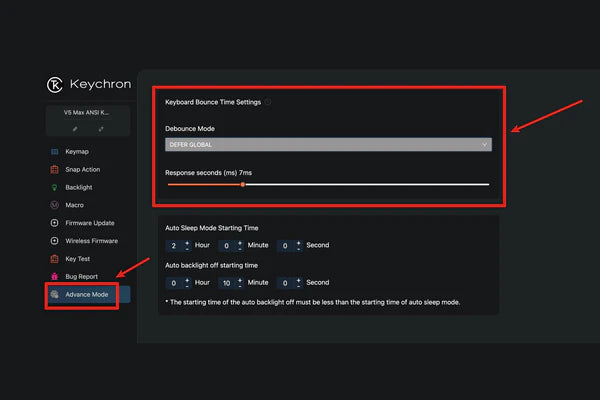Open the Debounce Mode dropdown showing DEFER GLOBAL
Viewport: 600px width, 400px height.
(328, 144)
